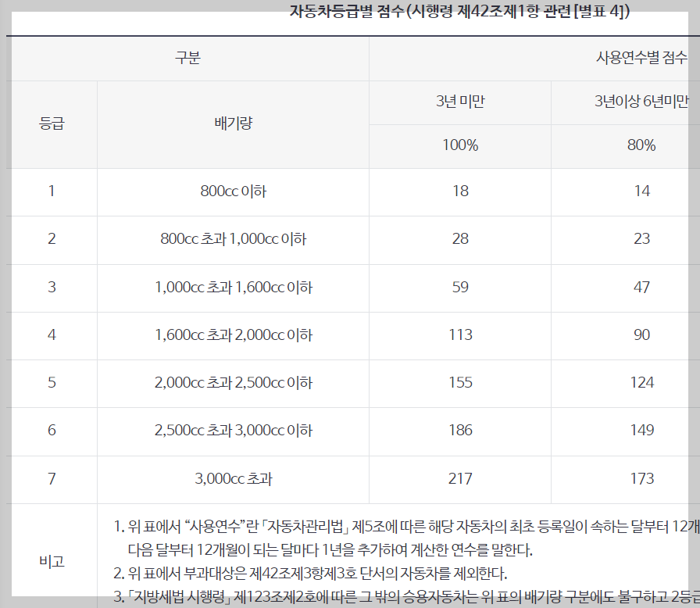Select the 등급 column header
The height and width of the screenshot is (608, 700).
coord(52,123)
